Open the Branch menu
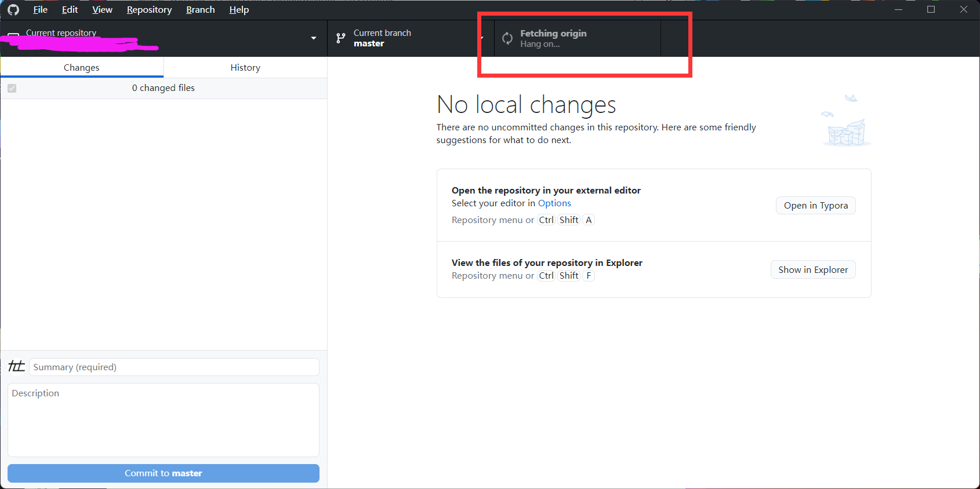This screenshot has width=980, height=489. tap(200, 10)
